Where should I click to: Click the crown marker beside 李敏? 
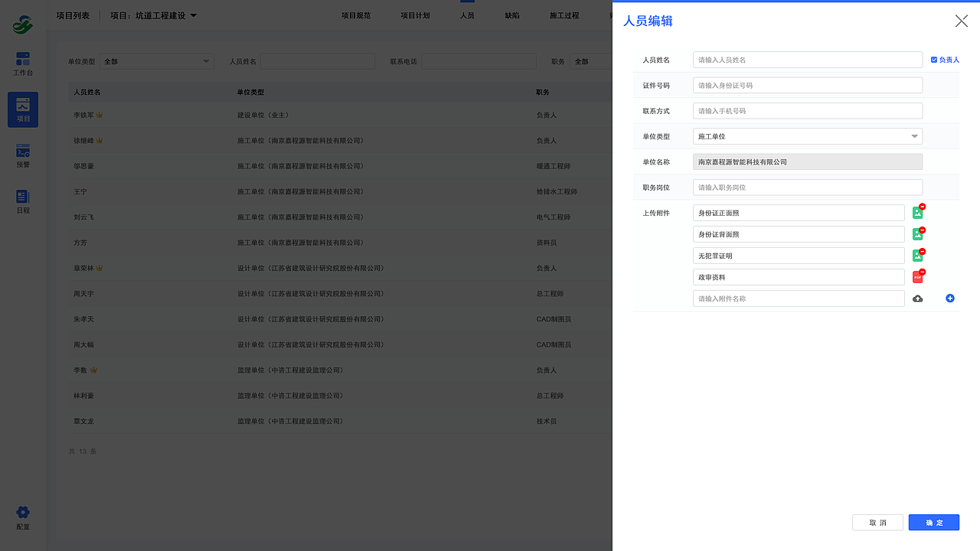point(93,370)
